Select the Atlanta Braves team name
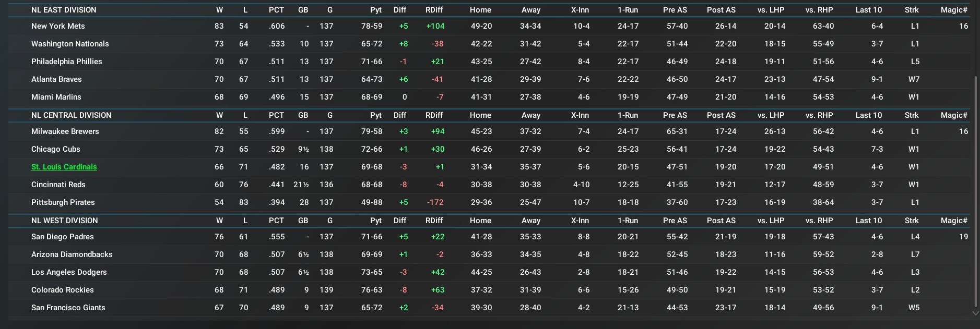980x329 pixels. click(56, 79)
